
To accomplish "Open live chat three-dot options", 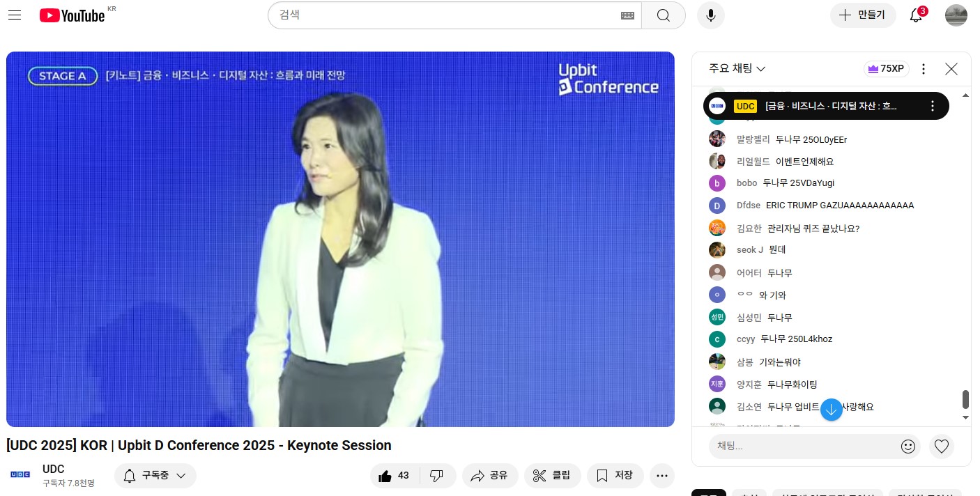I will tap(924, 69).
